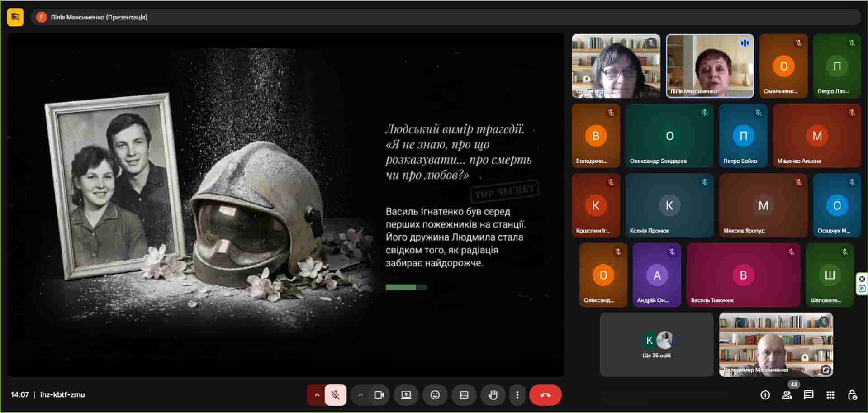Open the activities grid icon
The height and width of the screenshot is (413, 868).
tap(830, 395)
